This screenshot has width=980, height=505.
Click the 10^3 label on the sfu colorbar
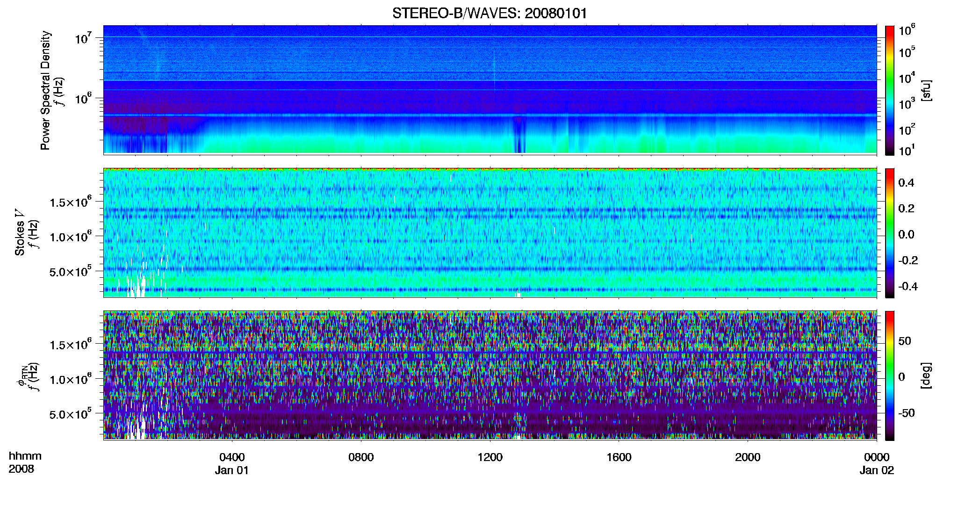[x=907, y=103]
